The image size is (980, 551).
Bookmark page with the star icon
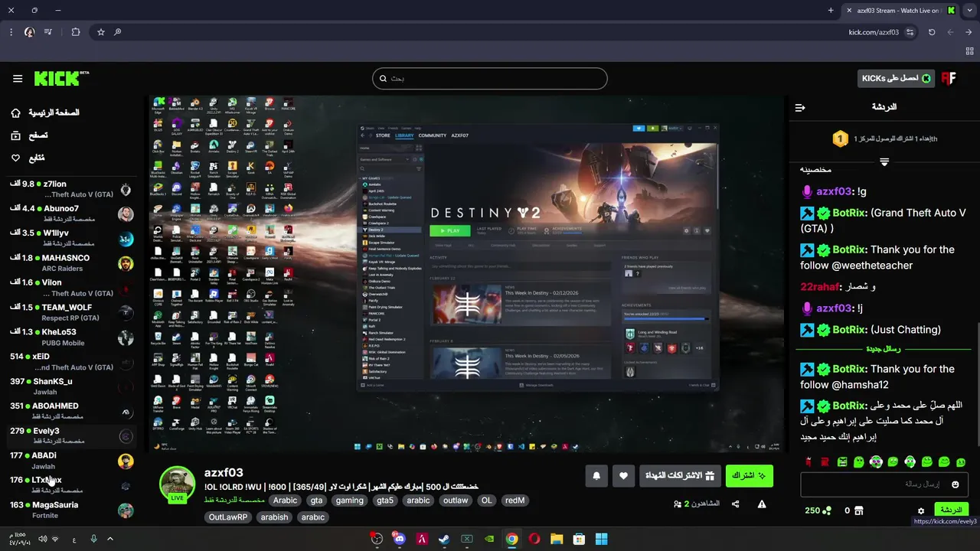click(100, 32)
